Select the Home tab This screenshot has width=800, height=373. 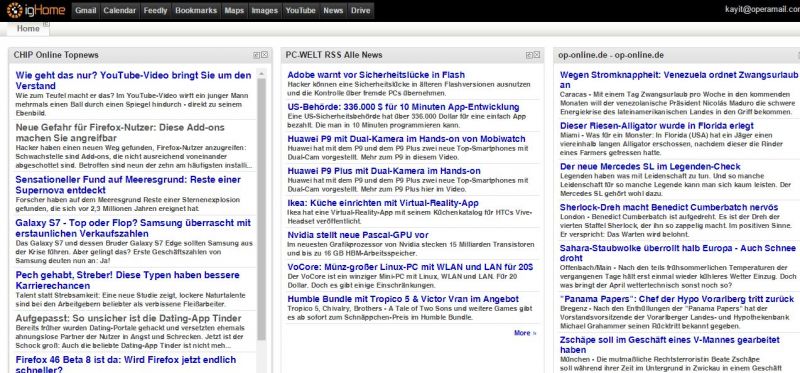tap(28, 29)
